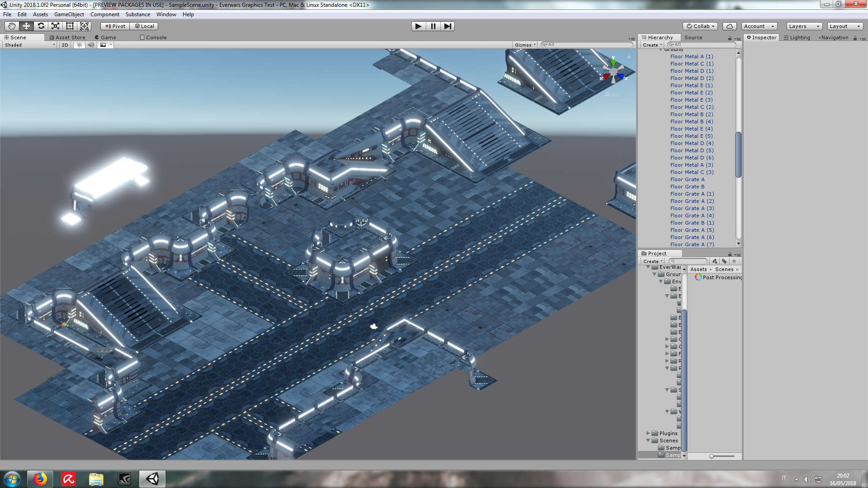This screenshot has height=488, width=868.
Task: Select the Rotate tool
Action: pos(41,26)
